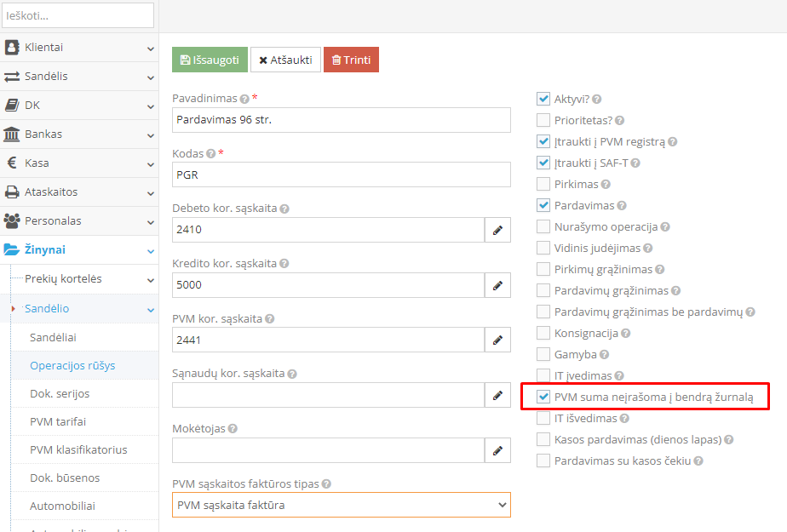Click the Ieškoti search box
The image size is (787, 532).
click(x=78, y=15)
